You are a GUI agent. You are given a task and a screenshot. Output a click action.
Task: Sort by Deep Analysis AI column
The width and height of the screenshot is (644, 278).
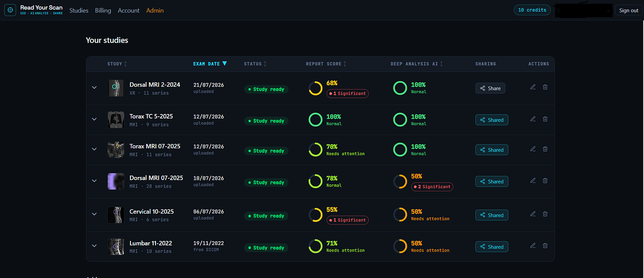click(x=417, y=64)
